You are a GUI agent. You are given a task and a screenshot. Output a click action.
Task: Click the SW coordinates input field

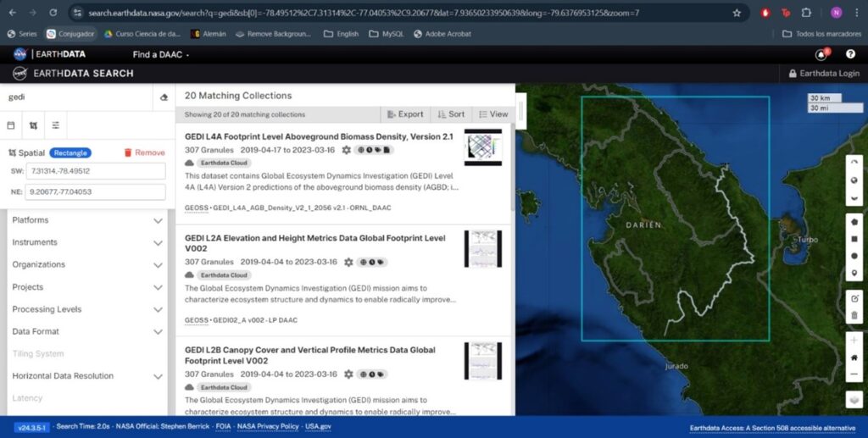95,171
